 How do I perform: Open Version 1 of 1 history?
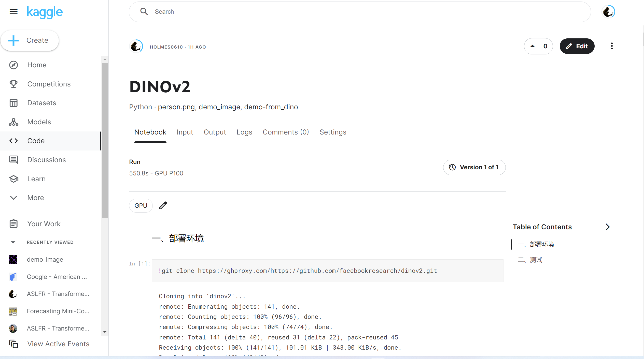click(474, 167)
